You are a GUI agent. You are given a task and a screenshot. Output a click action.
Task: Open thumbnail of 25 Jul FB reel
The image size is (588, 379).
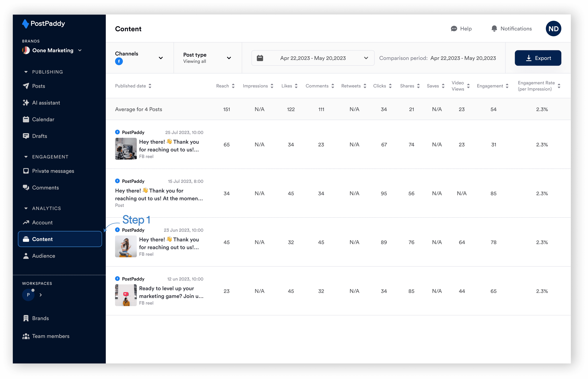(x=126, y=149)
